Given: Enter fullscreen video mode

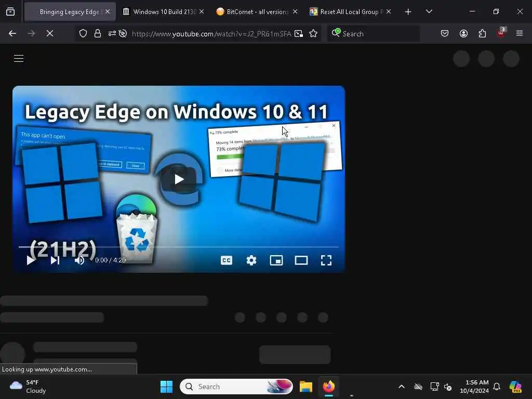Looking at the screenshot, I should click(326, 260).
